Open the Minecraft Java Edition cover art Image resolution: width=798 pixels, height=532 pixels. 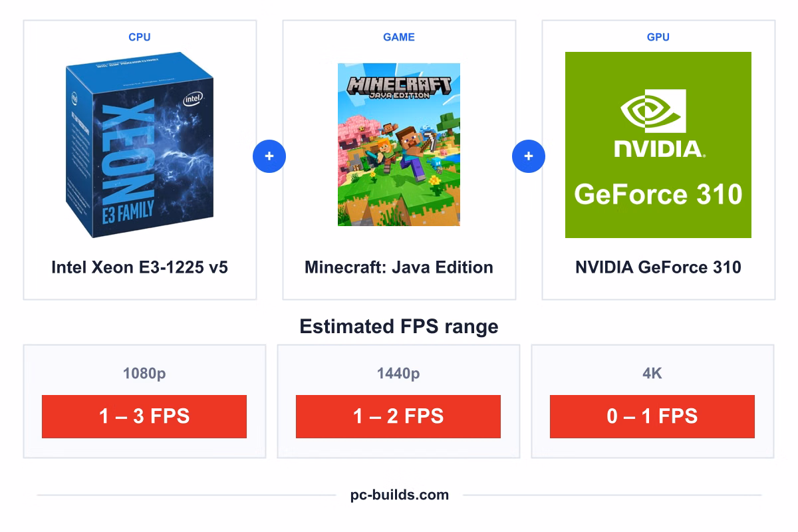coord(399,144)
